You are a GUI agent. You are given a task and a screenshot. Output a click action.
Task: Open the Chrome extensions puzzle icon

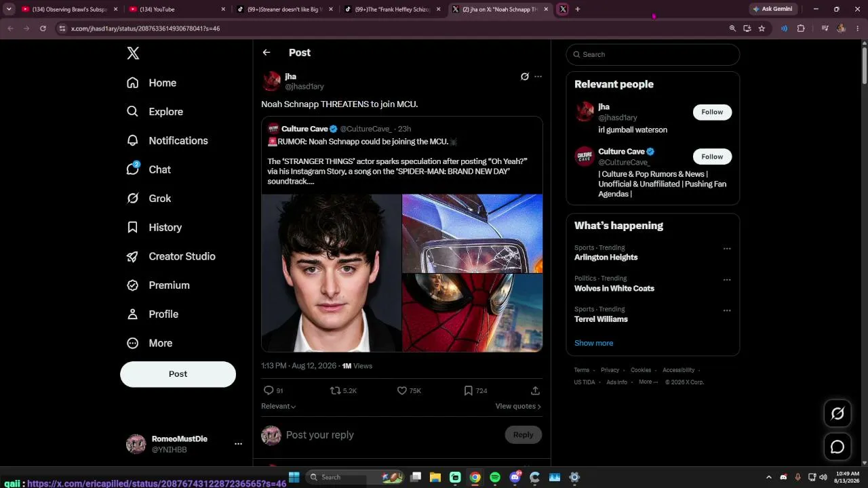point(801,28)
